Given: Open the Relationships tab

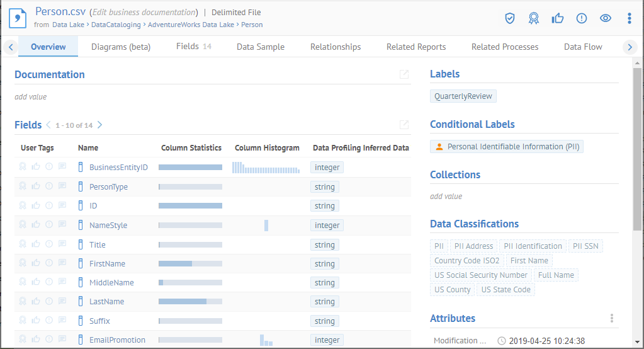Looking at the screenshot, I should [336, 47].
